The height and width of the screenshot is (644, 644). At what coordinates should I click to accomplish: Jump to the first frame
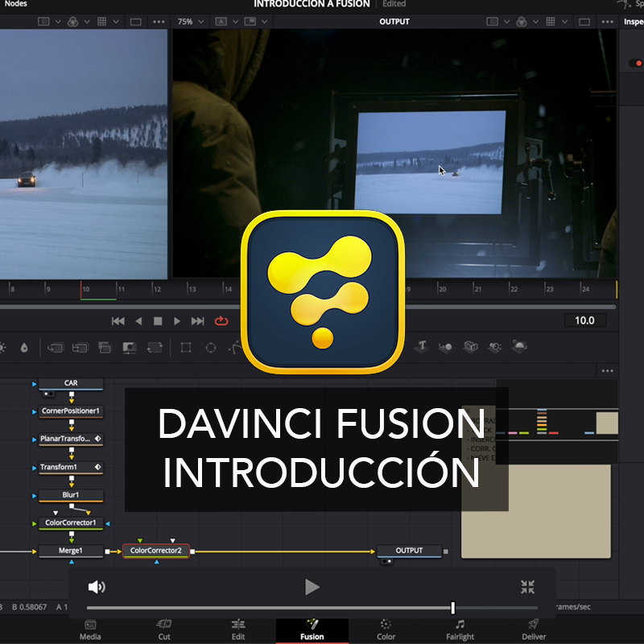click(x=118, y=321)
